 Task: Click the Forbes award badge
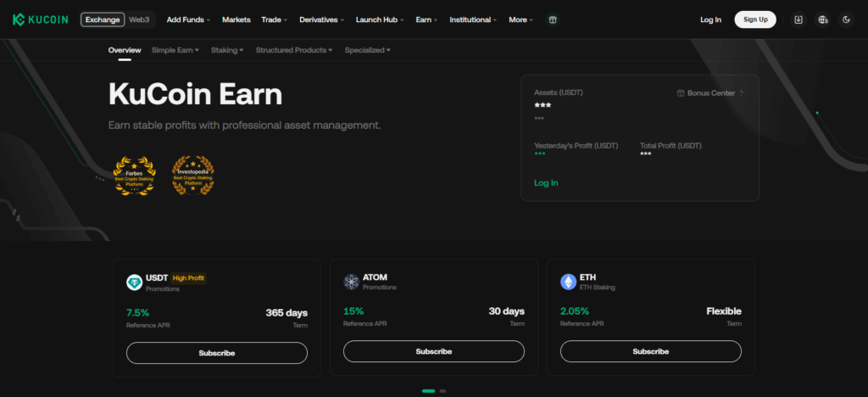135,176
